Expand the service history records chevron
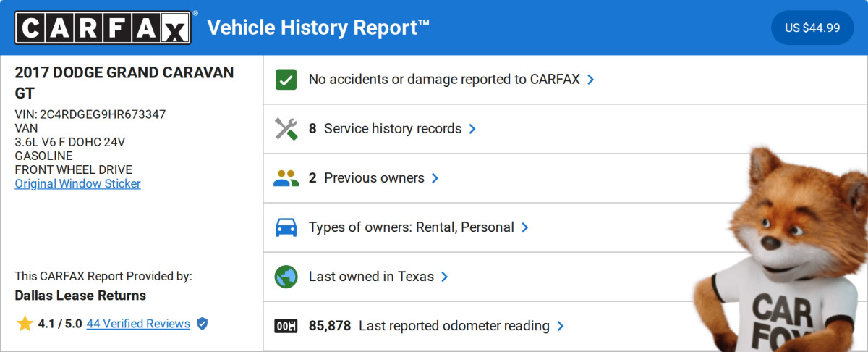Screen dimensions: 868x352 [x=472, y=129]
